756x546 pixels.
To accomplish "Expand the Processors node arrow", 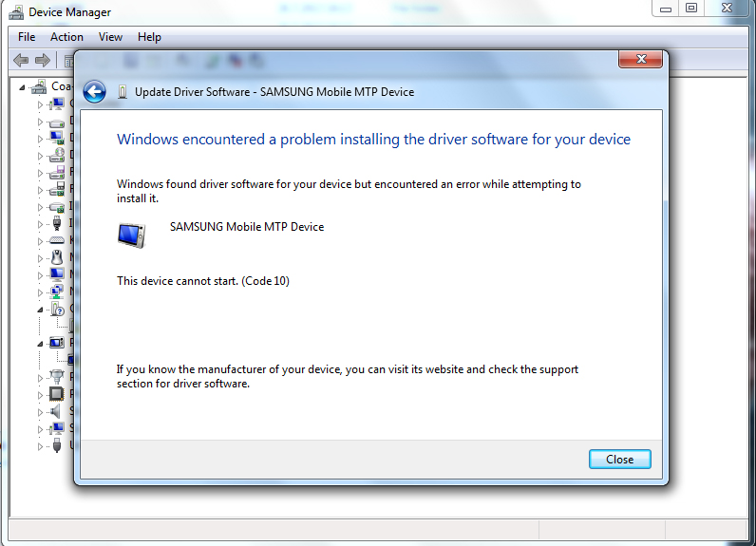I will 41,395.
